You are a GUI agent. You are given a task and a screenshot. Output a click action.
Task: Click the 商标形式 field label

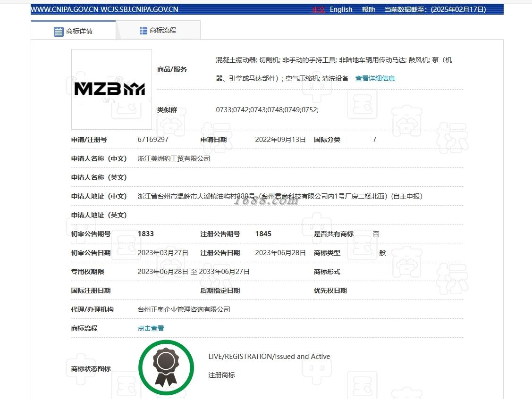click(x=327, y=272)
